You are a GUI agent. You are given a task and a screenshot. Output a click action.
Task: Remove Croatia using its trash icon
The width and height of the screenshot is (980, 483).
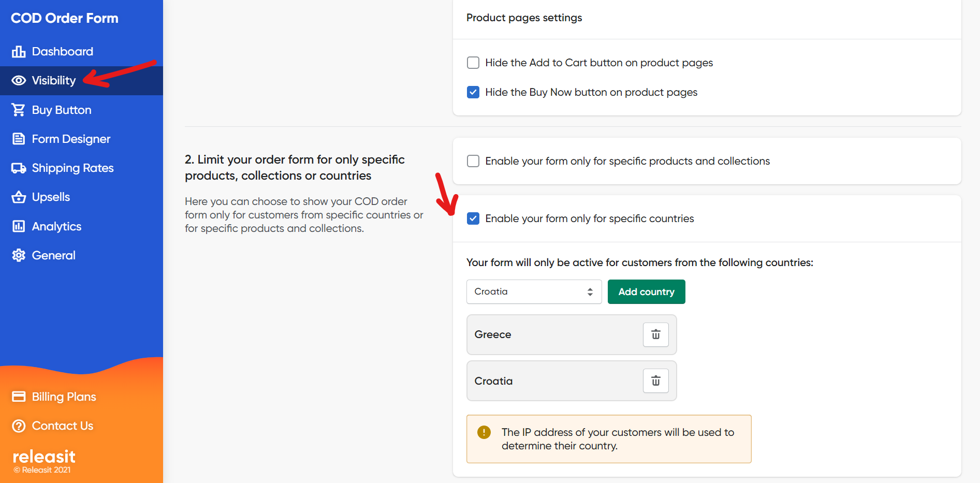tap(655, 381)
